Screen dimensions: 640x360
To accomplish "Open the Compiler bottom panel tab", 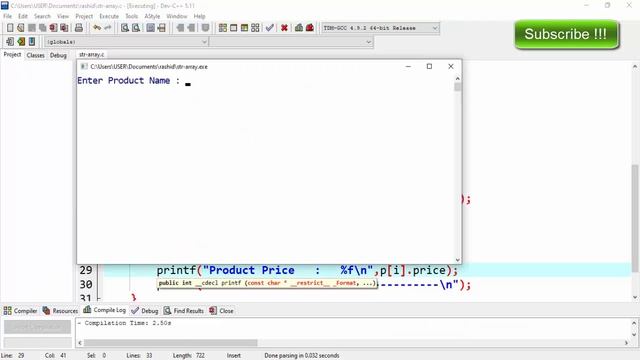I will click(x=20, y=311).
